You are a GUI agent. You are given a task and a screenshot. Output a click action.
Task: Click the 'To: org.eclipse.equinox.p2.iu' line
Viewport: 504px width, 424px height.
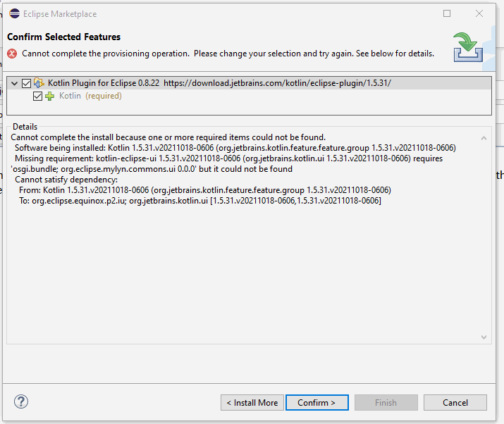[x=200, y=201]
